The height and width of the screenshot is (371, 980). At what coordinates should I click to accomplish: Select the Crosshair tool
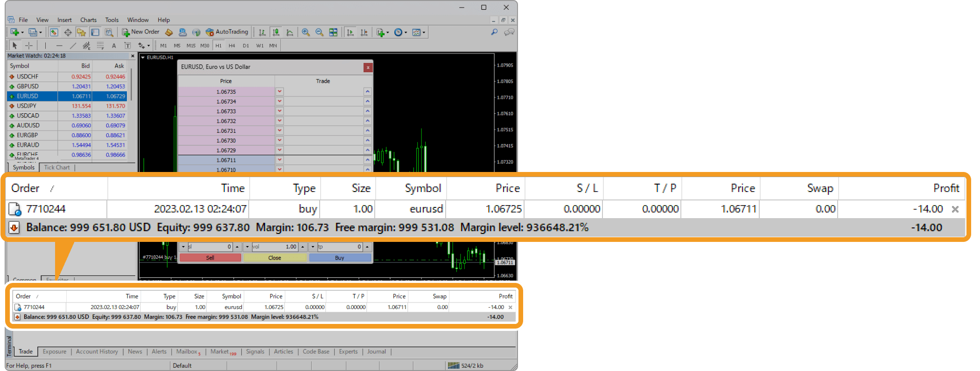click(28, 45)
